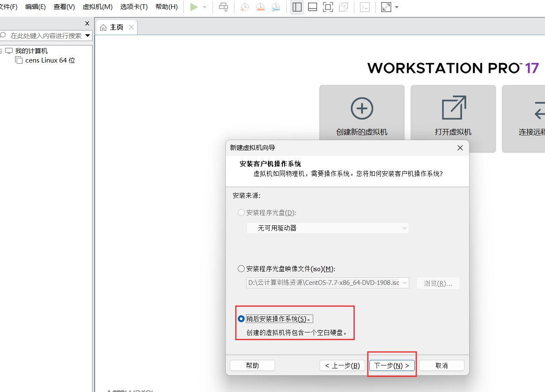
Task: Open the 无可用驱动器 drive dropdown
Action: (x=404, y=228)
